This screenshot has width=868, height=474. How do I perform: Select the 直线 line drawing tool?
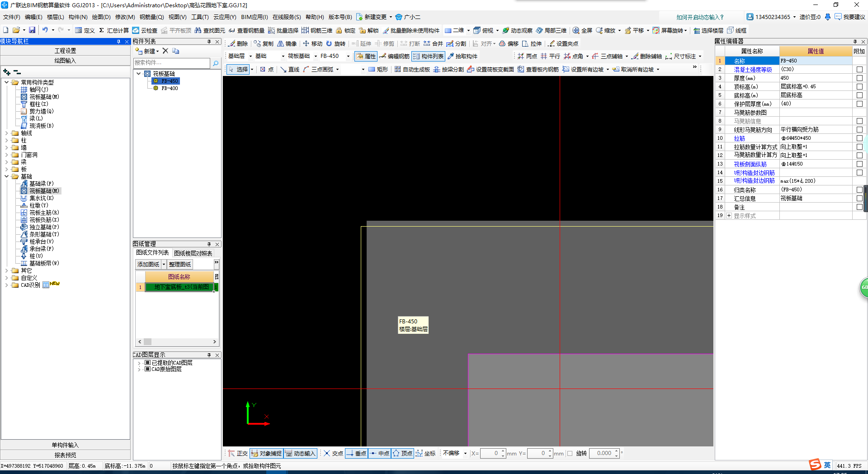[x=290, y=69]
